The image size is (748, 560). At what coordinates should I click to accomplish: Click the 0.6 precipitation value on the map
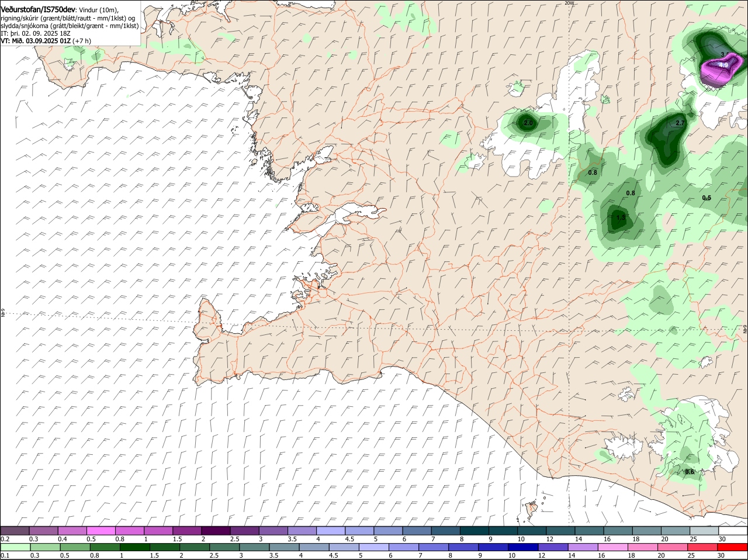pos(690,472)
